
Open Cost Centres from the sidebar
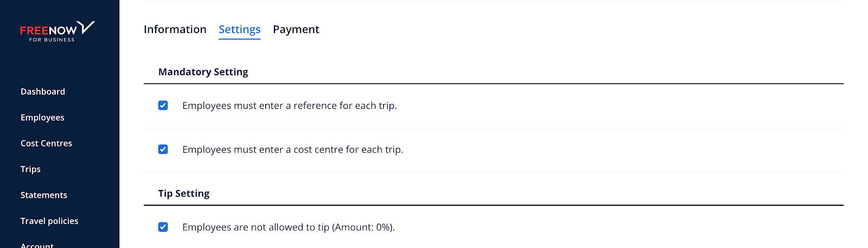click(46, 143)
